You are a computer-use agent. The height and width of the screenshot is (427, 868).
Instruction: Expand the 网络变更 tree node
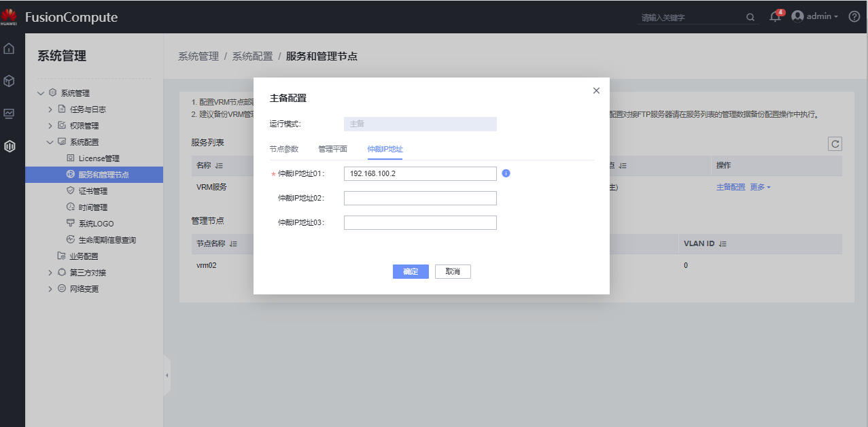tap(50, 289)
